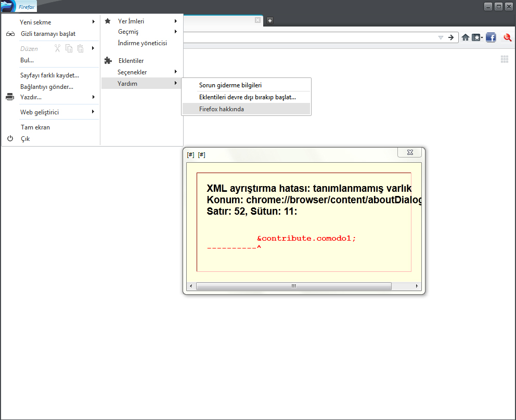Screen dimensions: 516x420
Task: Choose Firefox hakkında from the Yardım submenu
Action: tap(221, 109)
